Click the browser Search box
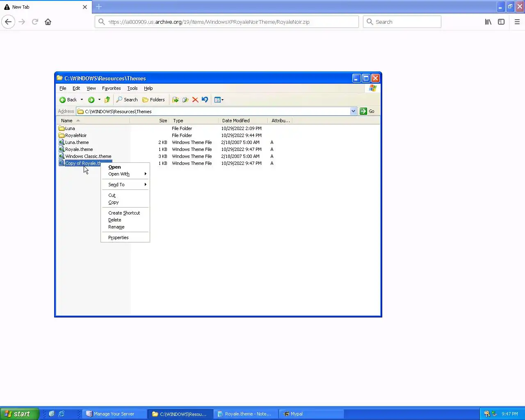The width and height of the screenshot is (525, 420). point(402,22)
